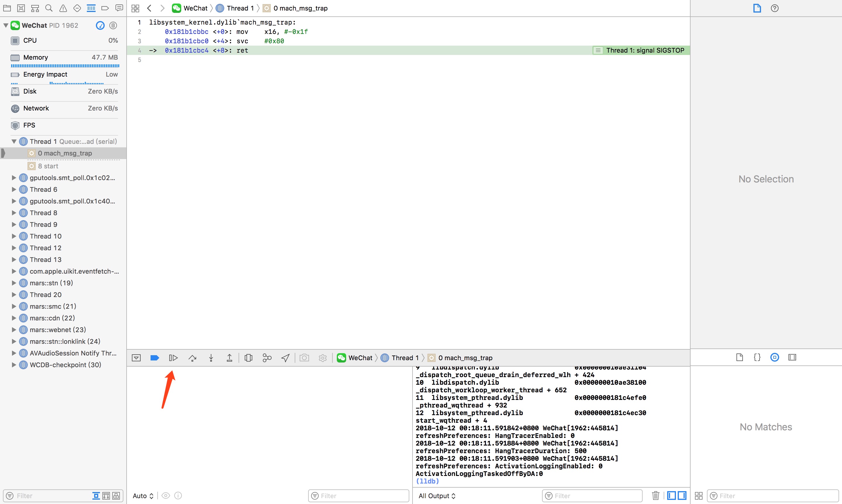Show the Code Snippet library

pos(757,357)
